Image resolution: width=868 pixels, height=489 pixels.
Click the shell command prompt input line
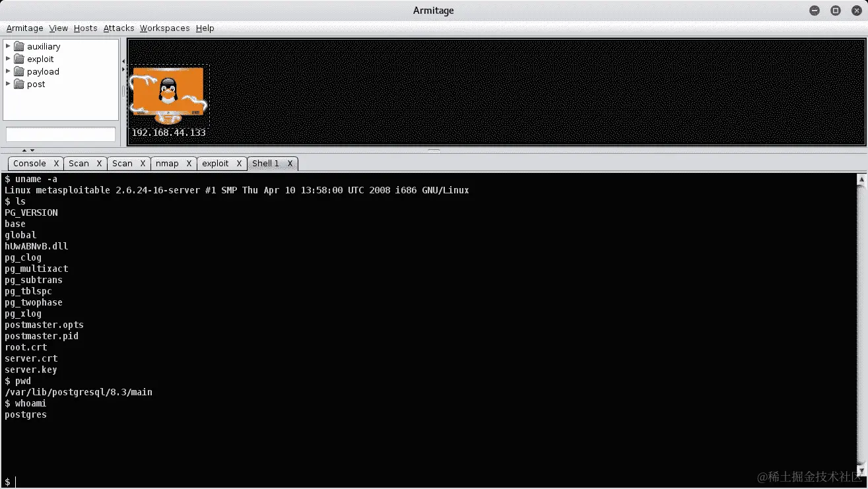[429, 482]
